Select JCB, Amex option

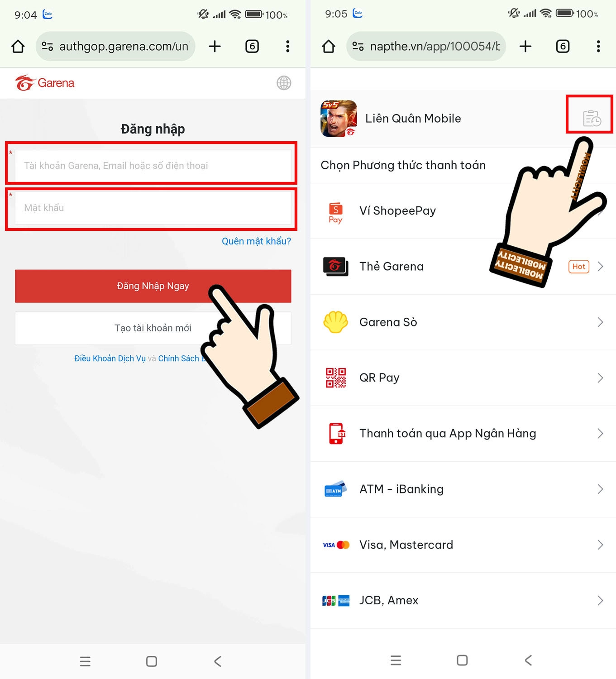tap(463, 601)
